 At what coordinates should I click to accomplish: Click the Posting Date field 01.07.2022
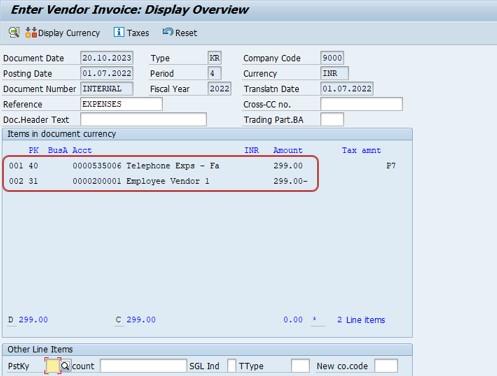point(107,73)
